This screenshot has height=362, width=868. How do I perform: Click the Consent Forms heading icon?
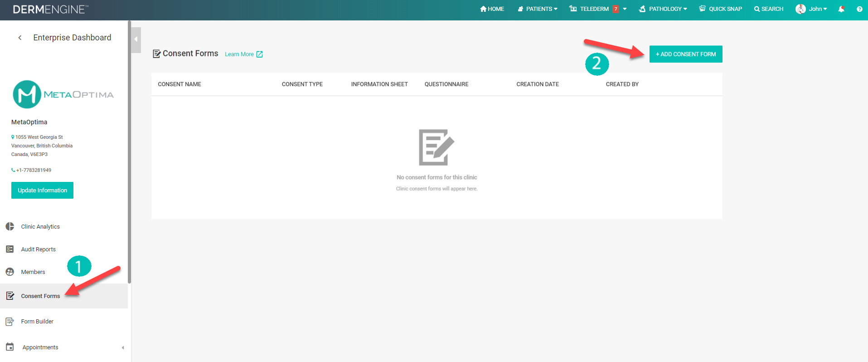(x=157, y=54)
